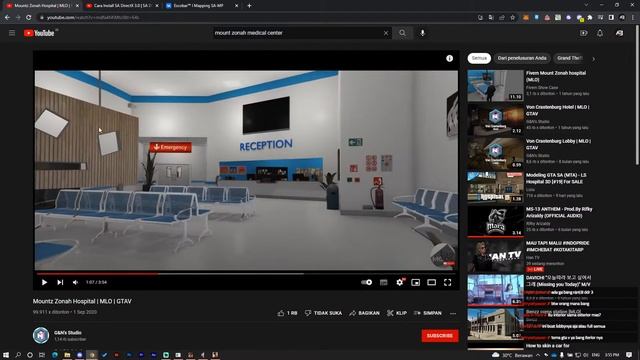Open Fivem Mount Zonah hospital thumbnail
Screen dimensions: 640x360
[495, 85]
